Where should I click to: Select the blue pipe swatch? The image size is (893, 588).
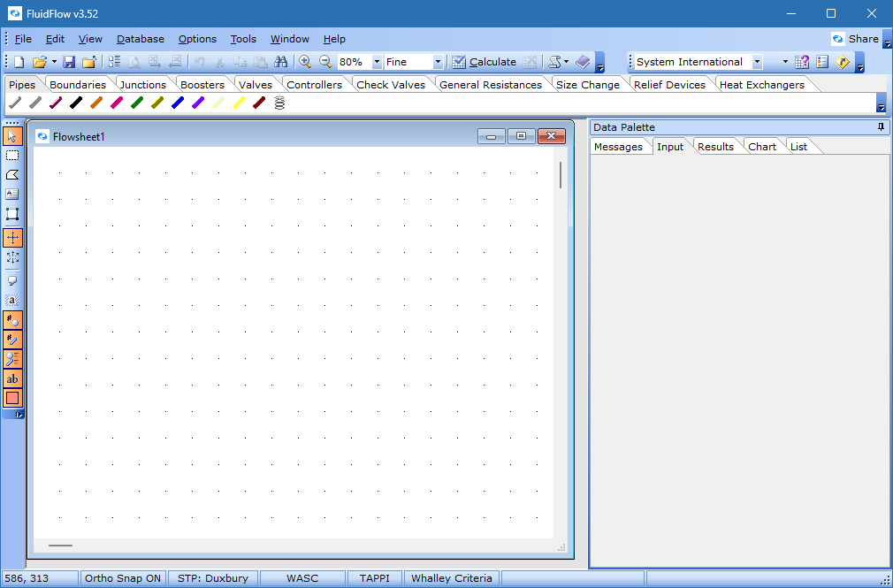pos(178,103)
